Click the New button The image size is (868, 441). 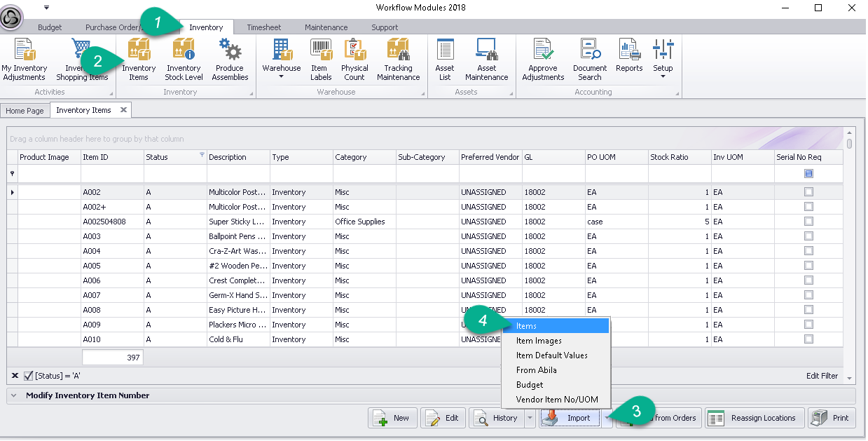392,418
